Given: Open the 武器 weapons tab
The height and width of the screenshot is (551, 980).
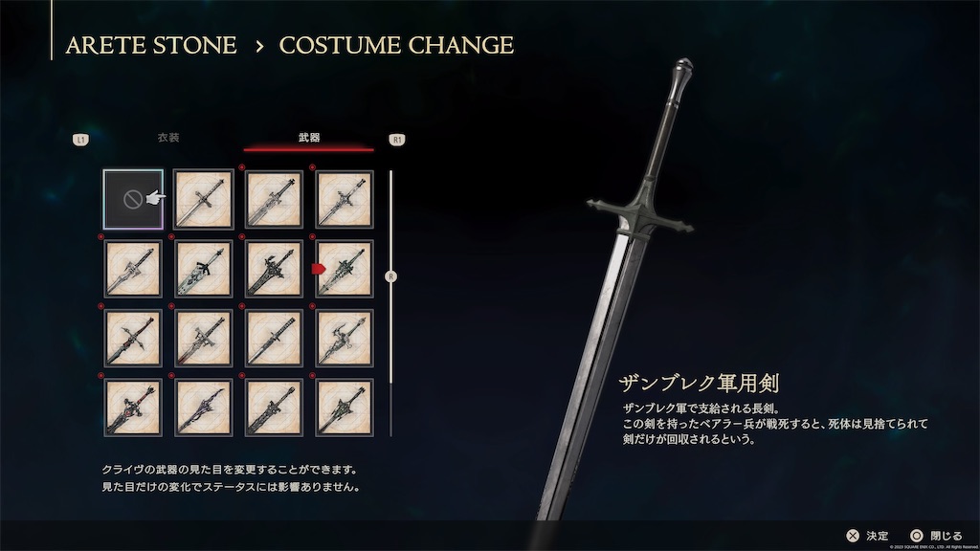Looking at the screenshot, I should [309, 138].
